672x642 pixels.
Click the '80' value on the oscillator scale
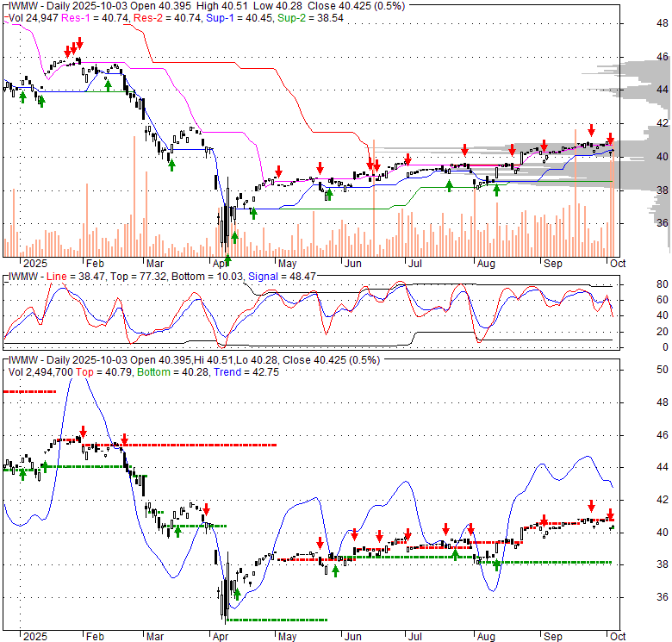point(638,284)
